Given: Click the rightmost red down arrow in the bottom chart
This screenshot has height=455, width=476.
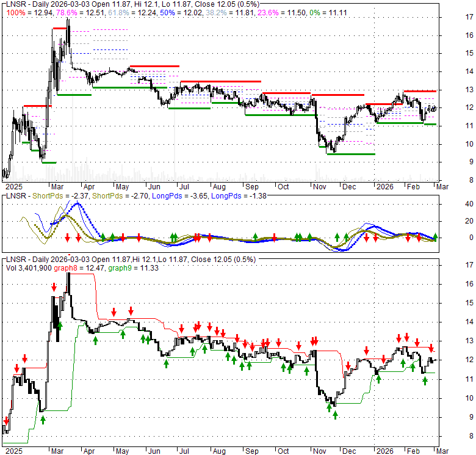Looking at the screenshot, I should click(x=431, y=348).
